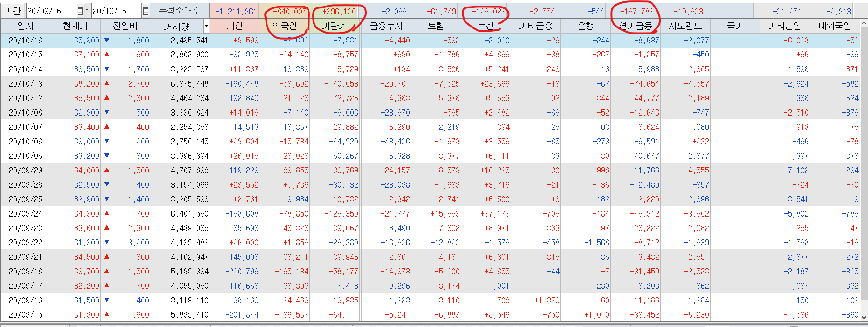Expand the 거래량 column dropdown arrow

click(x=206, y=26)
